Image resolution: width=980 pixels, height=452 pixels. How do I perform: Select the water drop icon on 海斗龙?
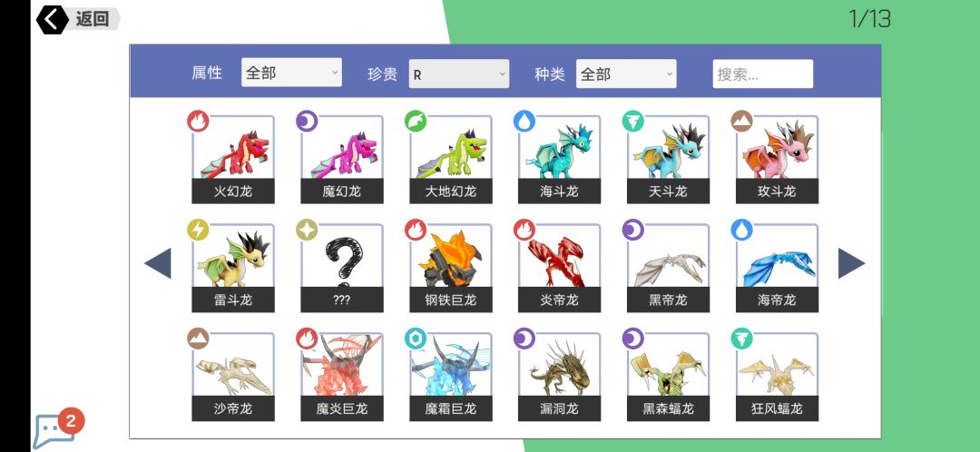coord(524,121)
